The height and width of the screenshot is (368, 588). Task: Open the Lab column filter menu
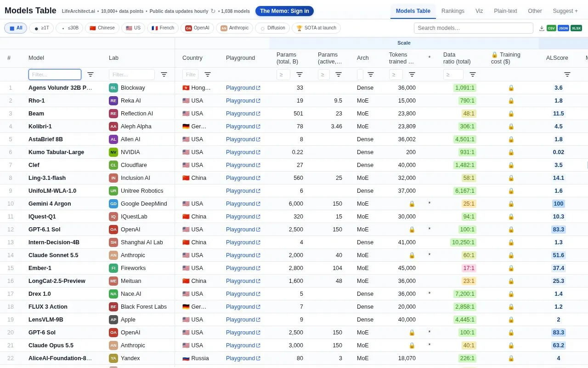click(x=164, y=75)
